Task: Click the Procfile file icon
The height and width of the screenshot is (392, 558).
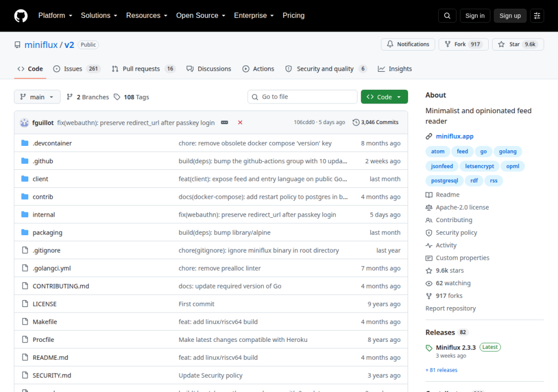Action: tap(25, 339)
